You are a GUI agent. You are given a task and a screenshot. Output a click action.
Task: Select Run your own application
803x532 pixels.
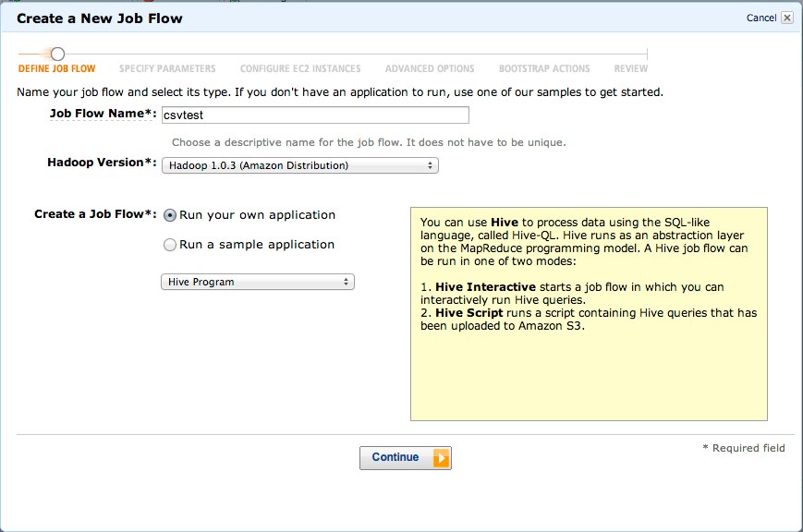pyautogui.click(x=170, y=215)
